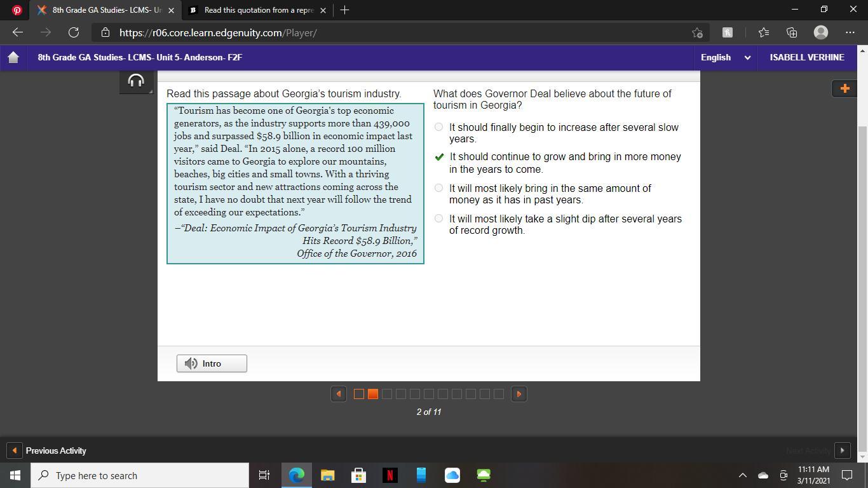Expand the English language dropdown
Screen dimensions: 868x488
725,57
